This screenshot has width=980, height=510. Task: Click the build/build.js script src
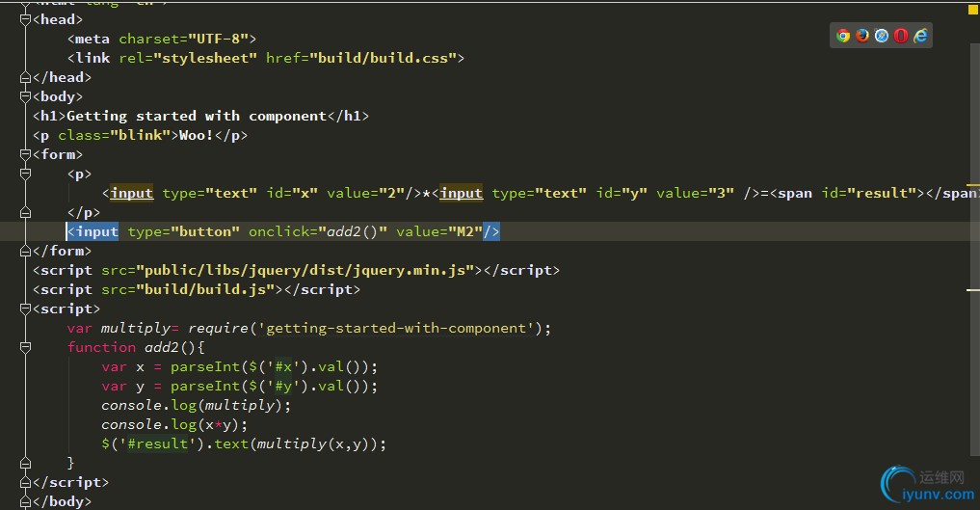(205, 290)
